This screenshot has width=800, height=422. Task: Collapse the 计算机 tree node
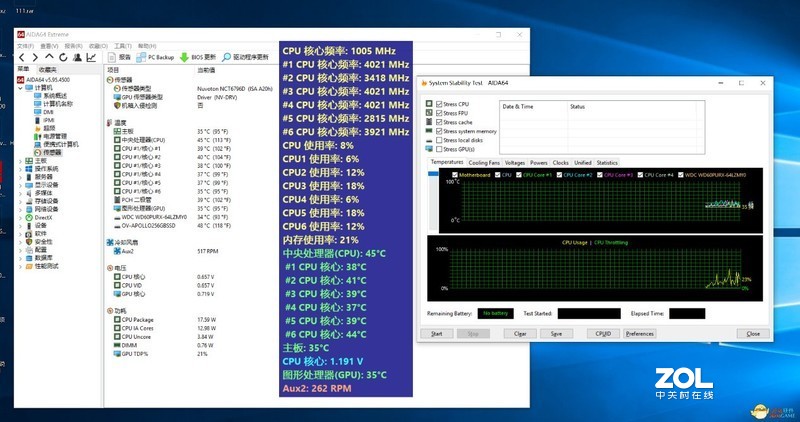(20, 88)
